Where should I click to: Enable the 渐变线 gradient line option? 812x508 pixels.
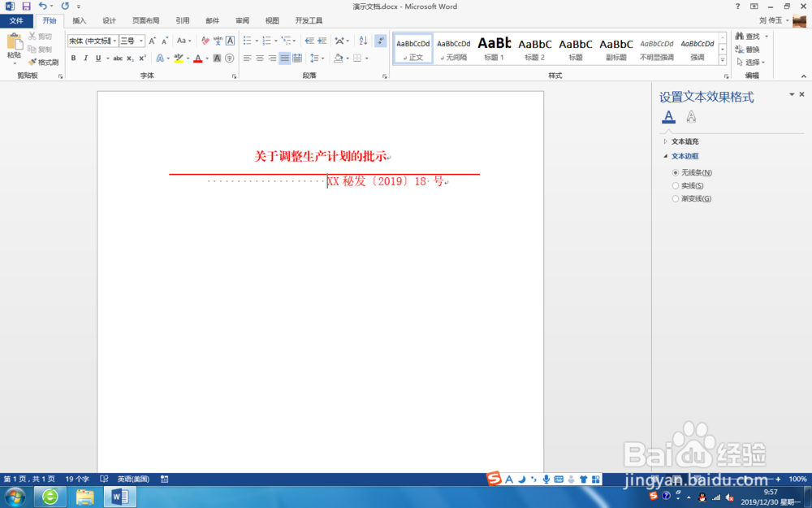click(x=676, y=198)
